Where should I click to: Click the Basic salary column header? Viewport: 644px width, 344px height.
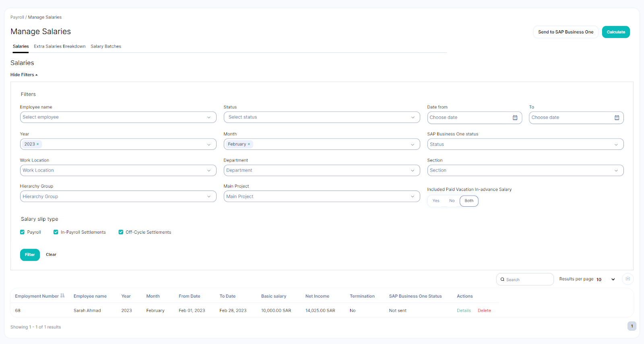[274, 296]
